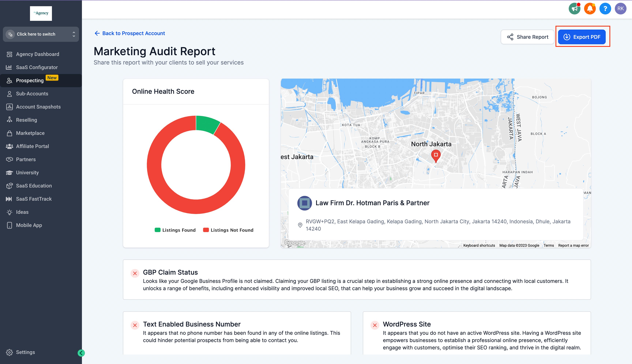632x364 pixels.
Task: Open Report a map error link
Action: 573,246
